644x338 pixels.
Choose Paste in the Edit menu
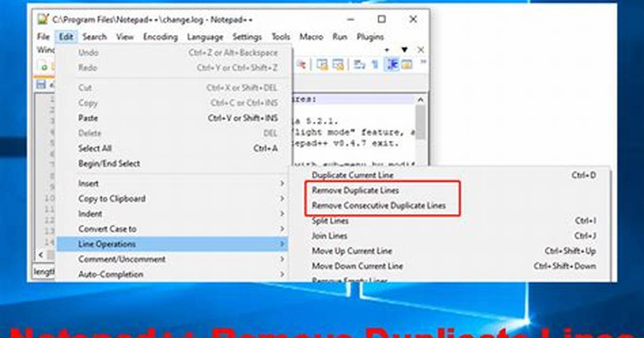[x=172, y=118]
